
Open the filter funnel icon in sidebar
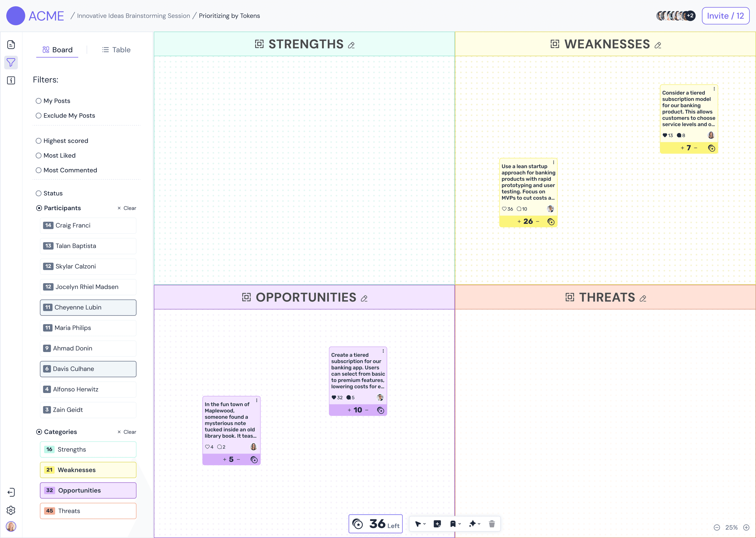click(11, 62)
